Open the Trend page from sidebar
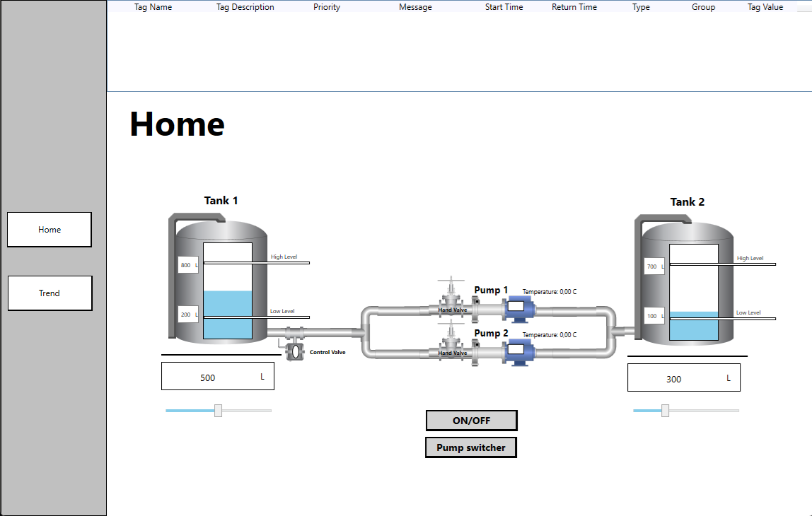Image resolution: width=812 pixels, height=516 pixels. tap(50, 293)
